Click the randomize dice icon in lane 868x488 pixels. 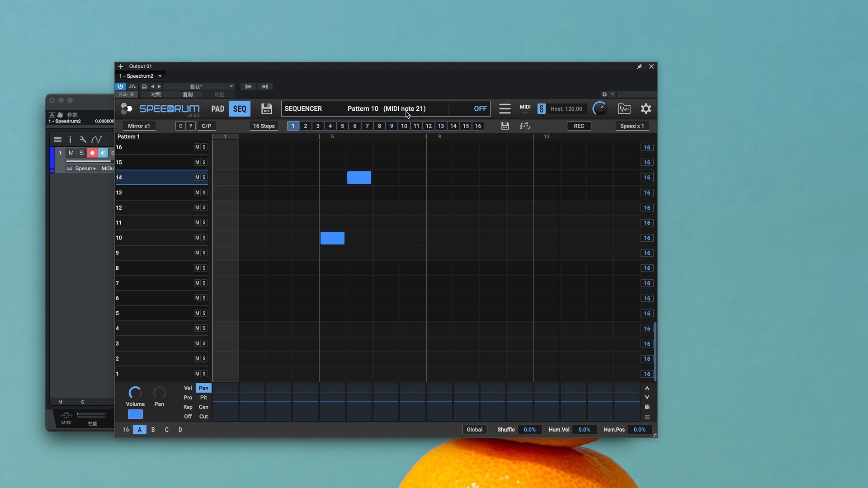click(x=647, y=407)
